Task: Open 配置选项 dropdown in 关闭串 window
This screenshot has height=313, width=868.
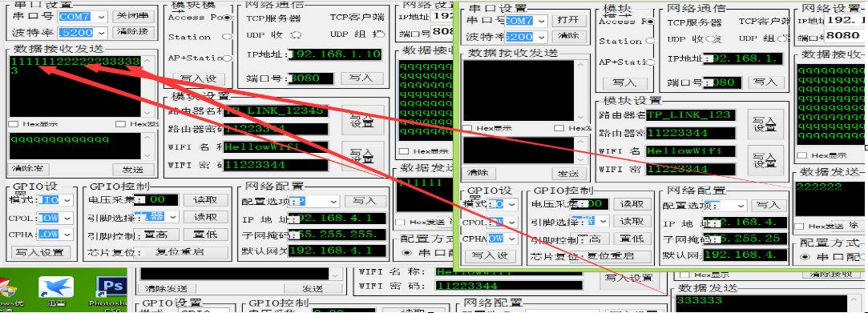Action: point(314,201)
